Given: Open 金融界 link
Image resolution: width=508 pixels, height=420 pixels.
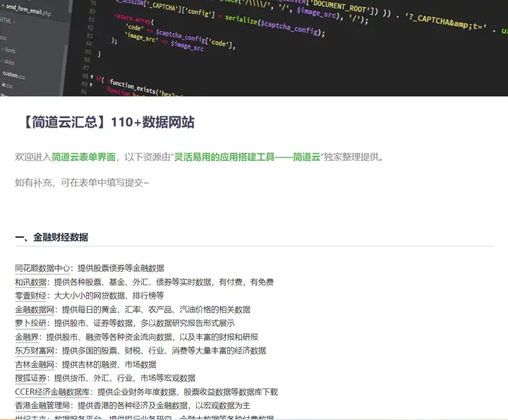Looking at the screenshot, I should tap(27, 337).
